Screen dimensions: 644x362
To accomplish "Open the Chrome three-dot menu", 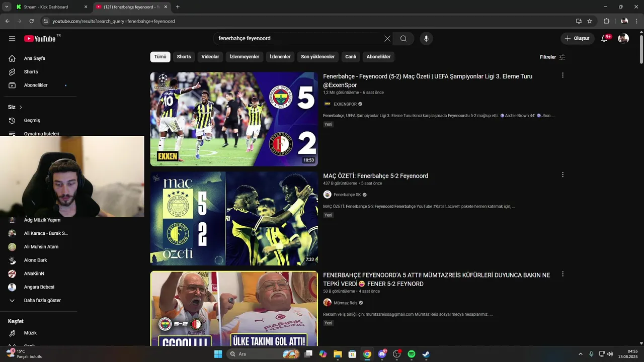I will click(636, 21).
